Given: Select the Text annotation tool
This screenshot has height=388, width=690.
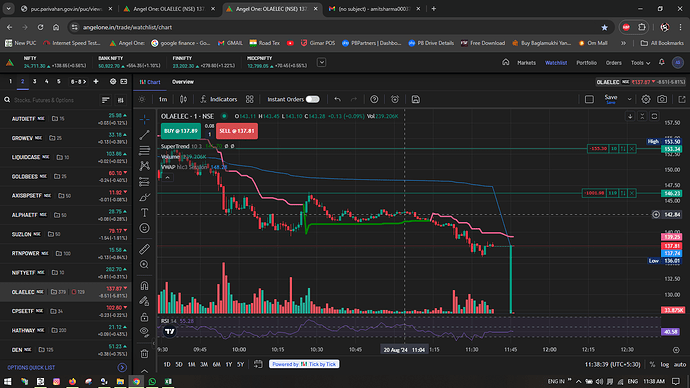Looking at the screenshot, I should coord(144,212).
